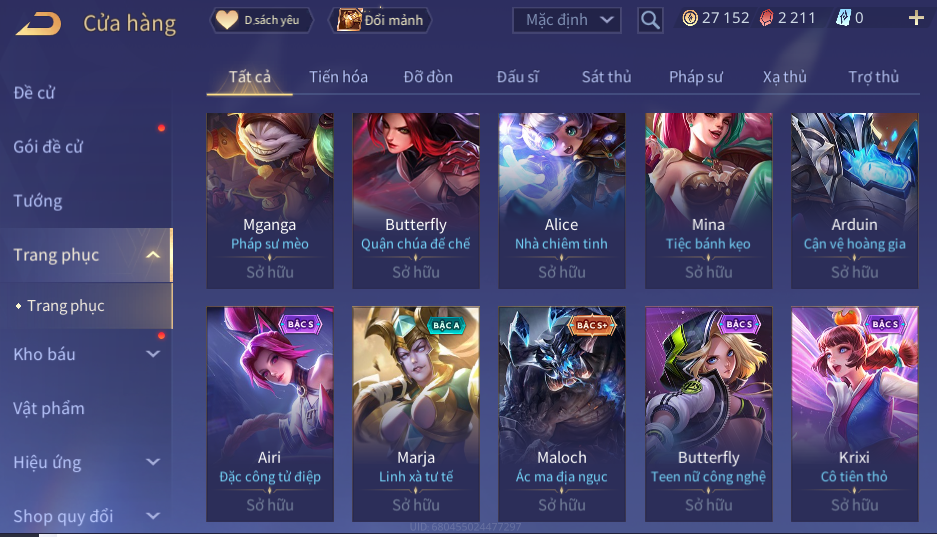Collapse the Trang phục sidebar section

[153, 255]
